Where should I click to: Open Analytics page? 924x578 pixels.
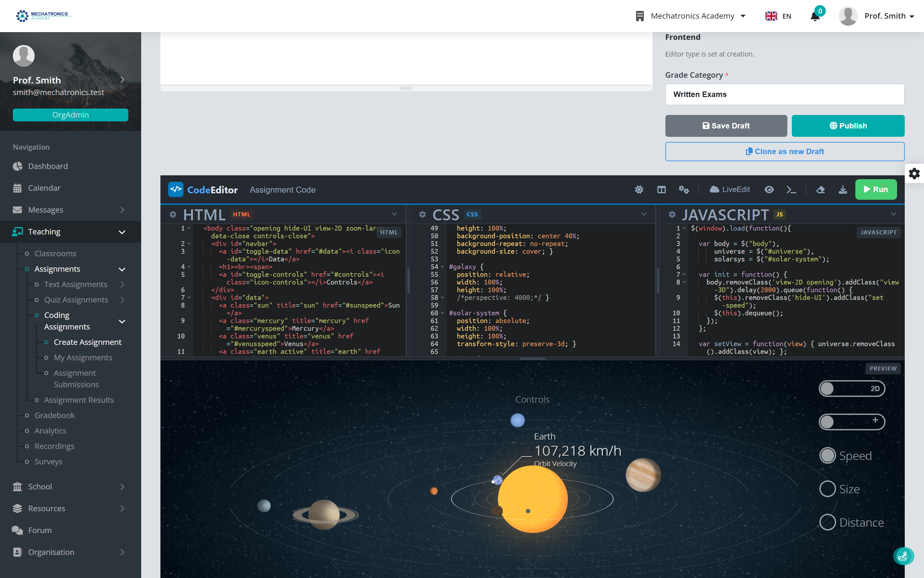[x=50, y=431]
